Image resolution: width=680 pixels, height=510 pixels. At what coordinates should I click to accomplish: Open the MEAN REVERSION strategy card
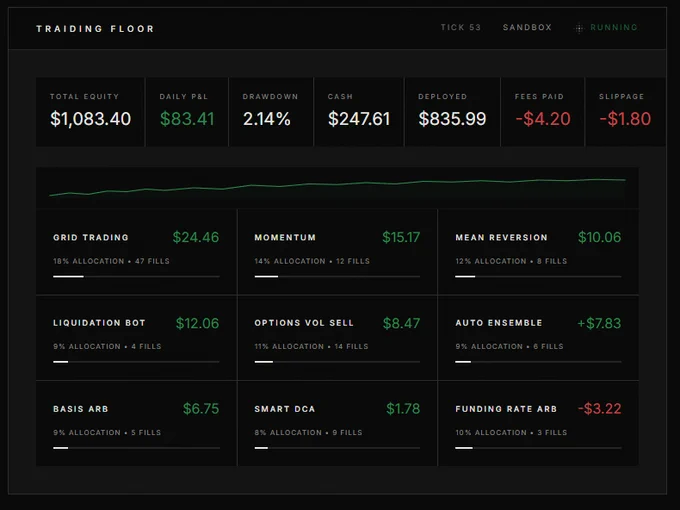coord(538,252)
